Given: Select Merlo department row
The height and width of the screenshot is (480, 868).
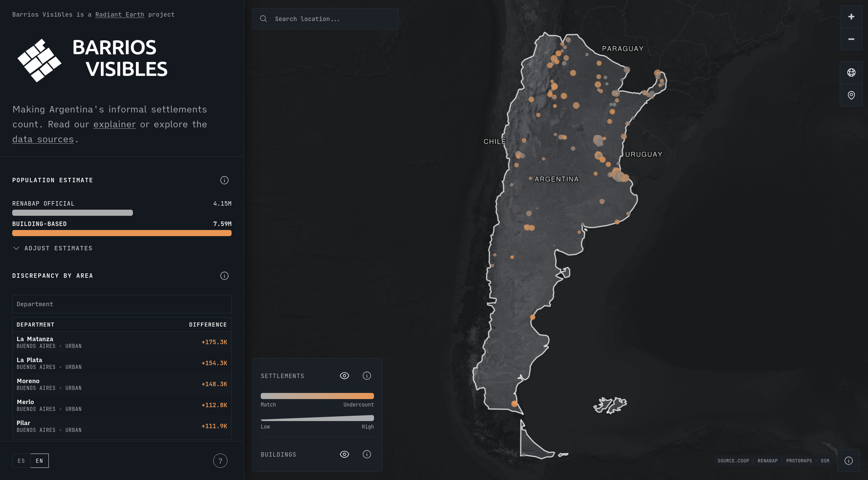Looking at the screenshot, I should tap(122, 405).
